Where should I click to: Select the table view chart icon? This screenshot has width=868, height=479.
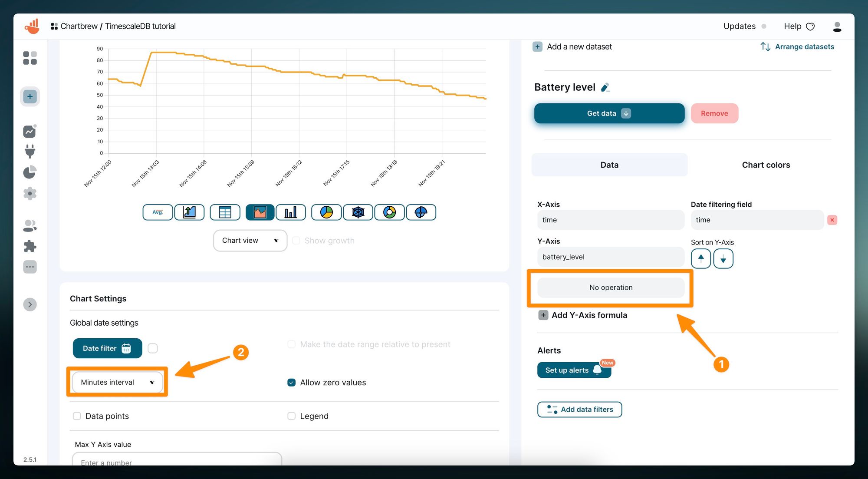click(225, 212)
